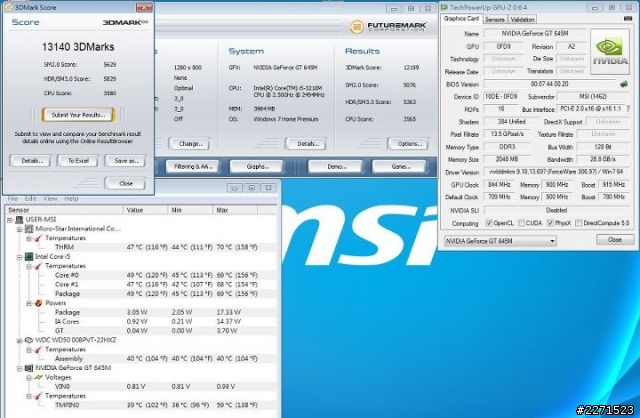Select IA Cores power row

141,322
